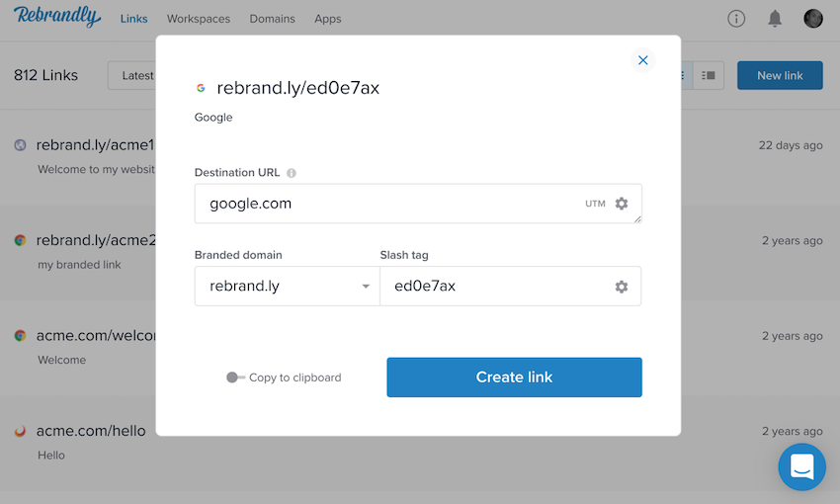Go to the Domains menu
Image resolution: width=840 pixels, height=504 pixels.
tap(272, 19)
